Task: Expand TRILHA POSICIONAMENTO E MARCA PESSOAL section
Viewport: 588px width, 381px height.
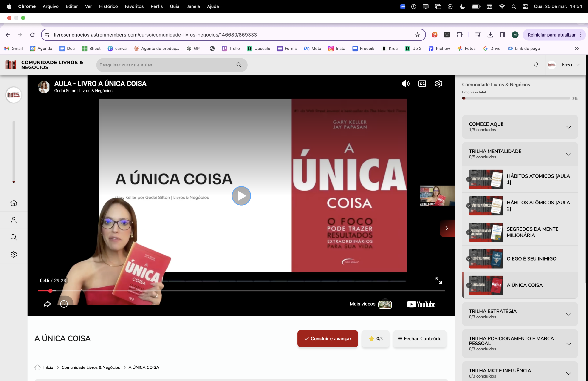Action: 520,343
